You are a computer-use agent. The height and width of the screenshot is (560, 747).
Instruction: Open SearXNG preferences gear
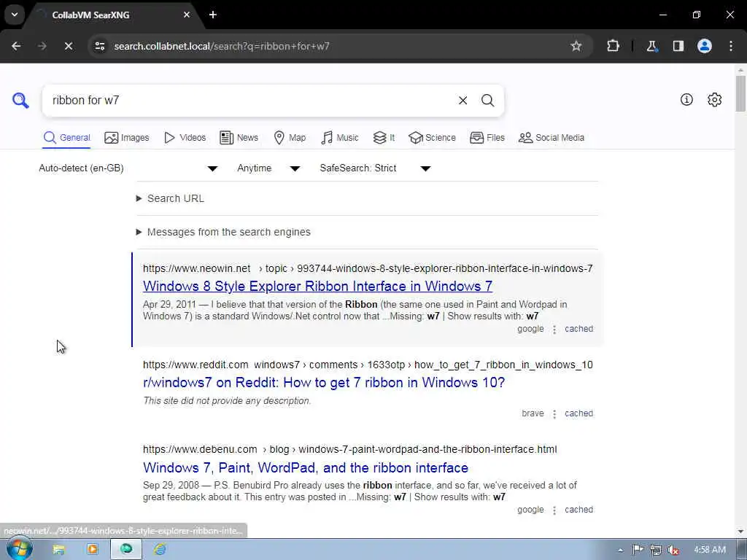(714, 99)
